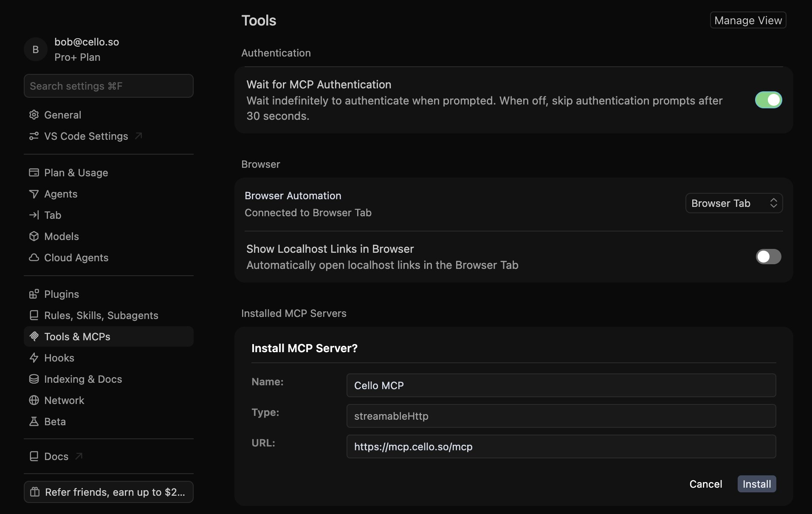Click the URL field with mcp.cello.so

[x=561, y=446]
